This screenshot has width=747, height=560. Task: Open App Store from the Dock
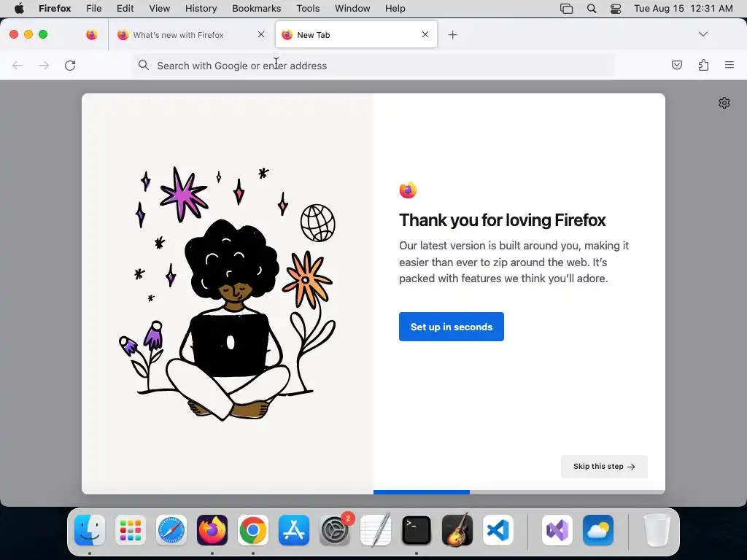(293, 530)
